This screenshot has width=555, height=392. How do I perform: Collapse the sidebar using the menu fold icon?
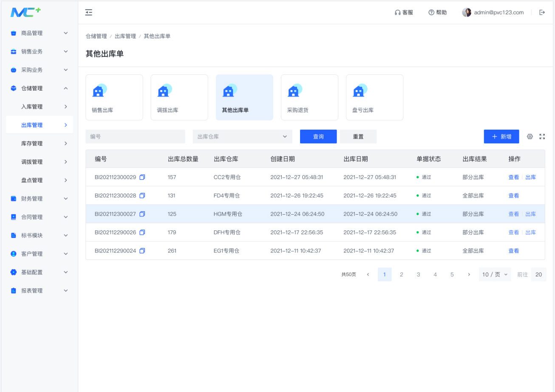[88, 12]
